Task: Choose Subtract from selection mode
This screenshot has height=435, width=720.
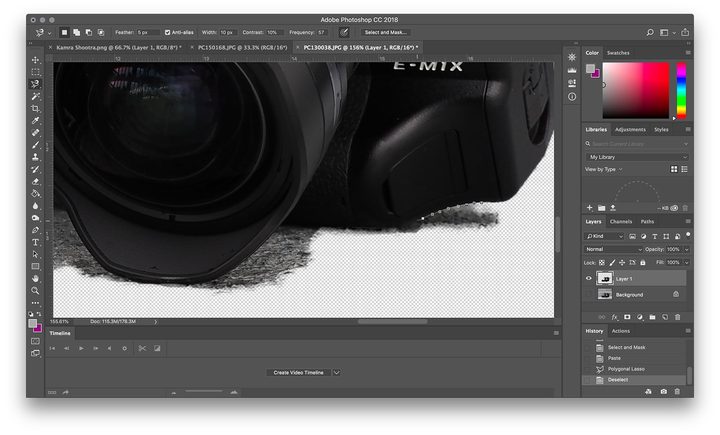Action: click(89, 33)
